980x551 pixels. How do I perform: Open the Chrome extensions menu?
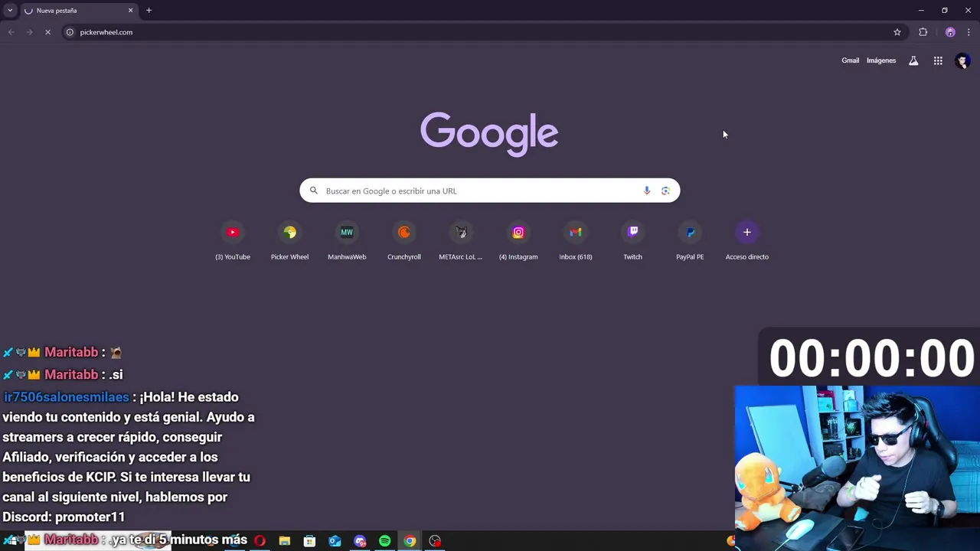(x=923, y=32)
